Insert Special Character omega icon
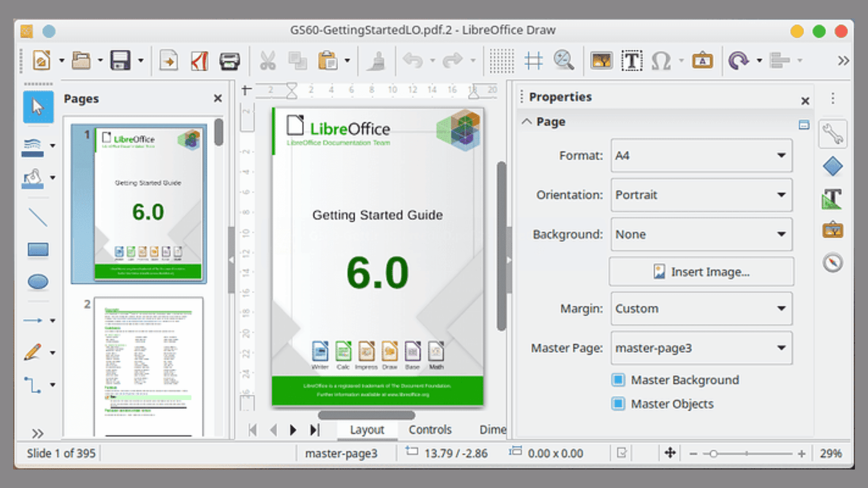This screenshot has height=488, width=868. (661, 61)
